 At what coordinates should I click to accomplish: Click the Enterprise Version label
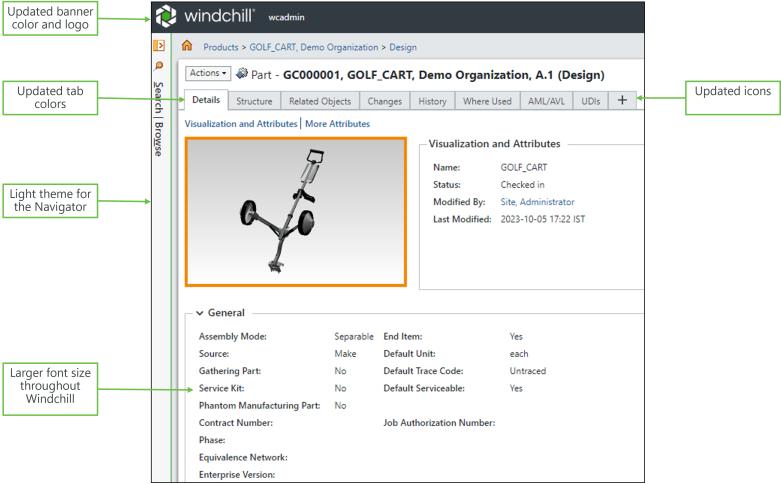[x=237, y=475]
